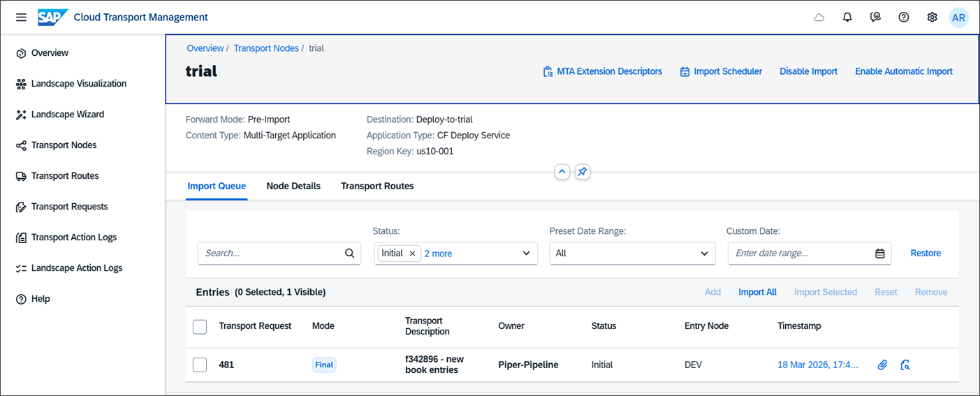Open Landscape Visualization in the sidebar
The width and height of the screenshot is (980, 396).
(x=79, y=84)
